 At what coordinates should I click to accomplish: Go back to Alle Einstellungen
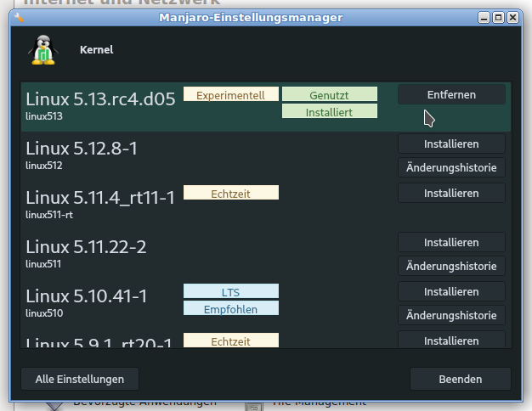(x=80, y=379)
